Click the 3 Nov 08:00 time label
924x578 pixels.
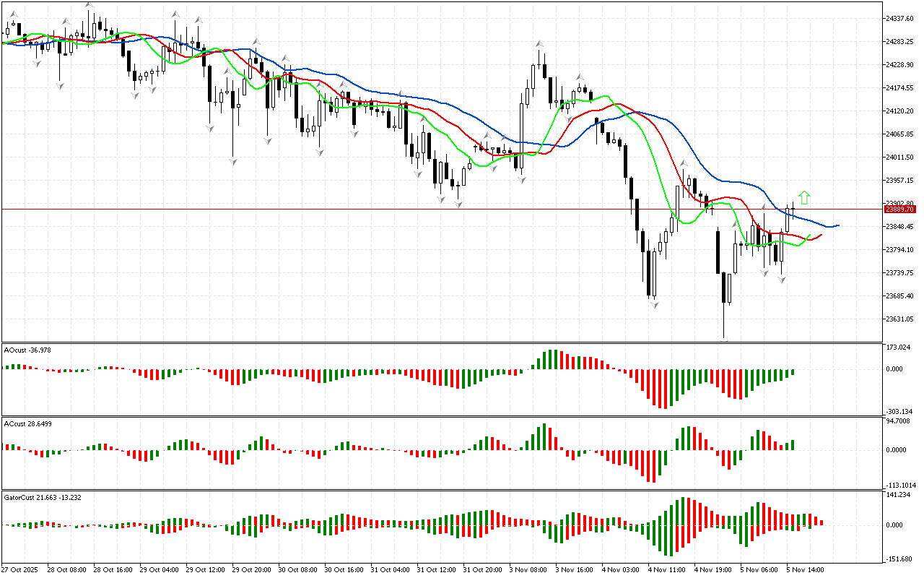(x=528, y=569)
